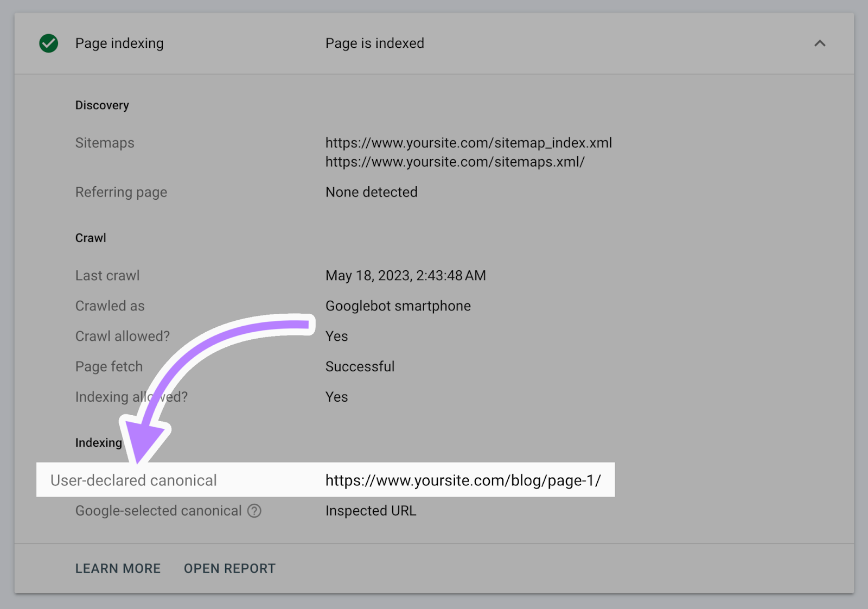Viewport: 868px width, 609px height.
Task: Click the sitemap_index.xml URL
Action: coord(469,143)
